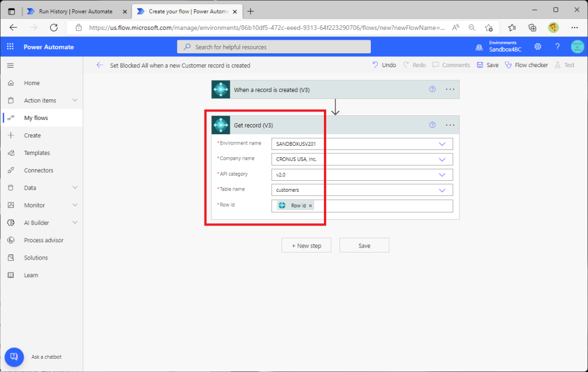Open Connectors in the sidebar
This screenshot has width=588, height=372.
tap(41, 170)
